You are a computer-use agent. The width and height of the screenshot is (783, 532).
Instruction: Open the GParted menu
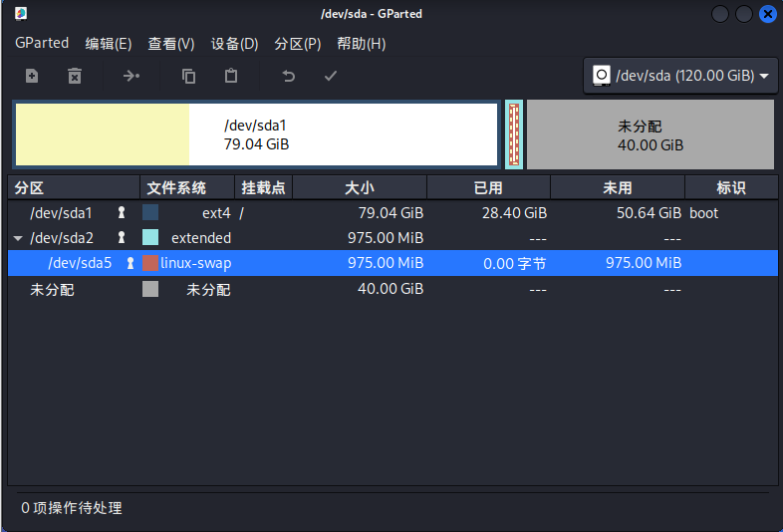(x=42, y=43)
